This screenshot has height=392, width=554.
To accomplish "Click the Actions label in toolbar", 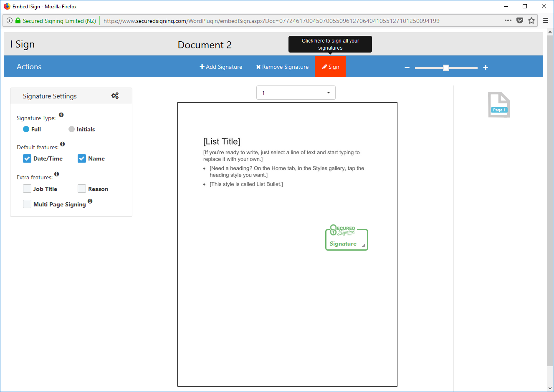I will click(x=29, y=67).
